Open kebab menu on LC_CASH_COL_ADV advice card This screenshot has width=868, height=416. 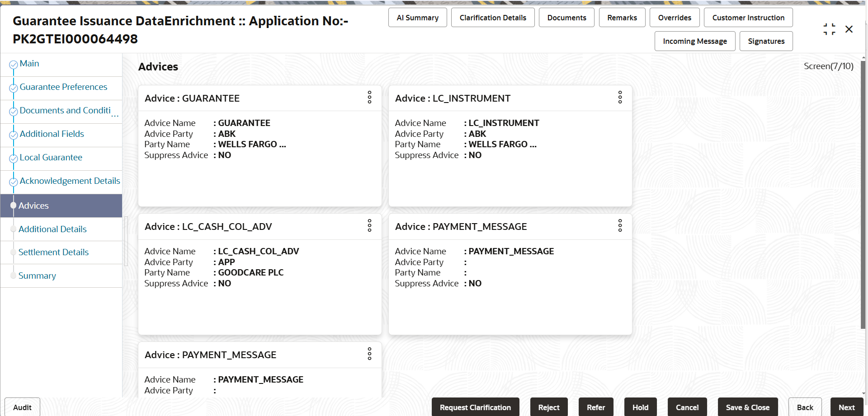coord(369,226)
